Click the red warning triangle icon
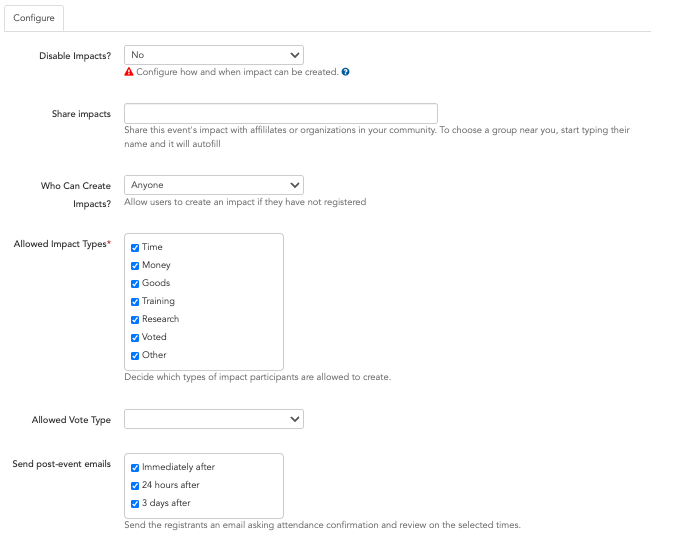The image size is (694, 543). pyautogui.click(x=129, y=72)
